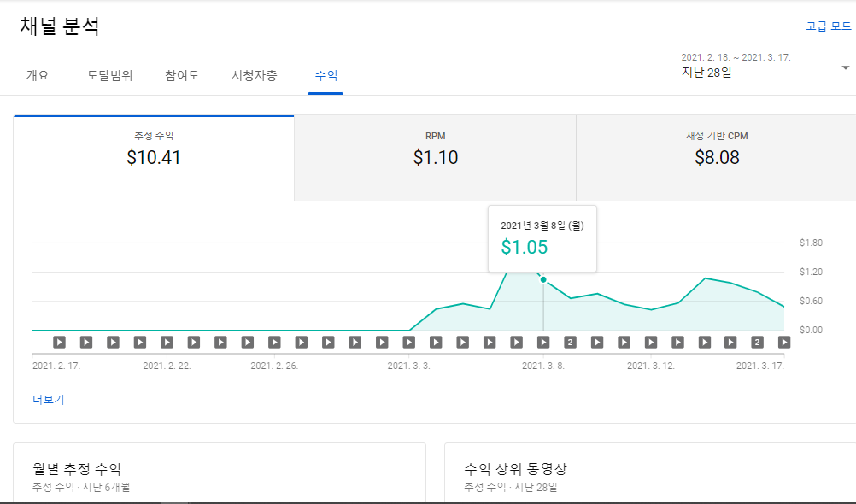Viewport: 856px width, 504px height.
Task: Click video marker above 2021. 2. 22.
Action: (167, 343)
